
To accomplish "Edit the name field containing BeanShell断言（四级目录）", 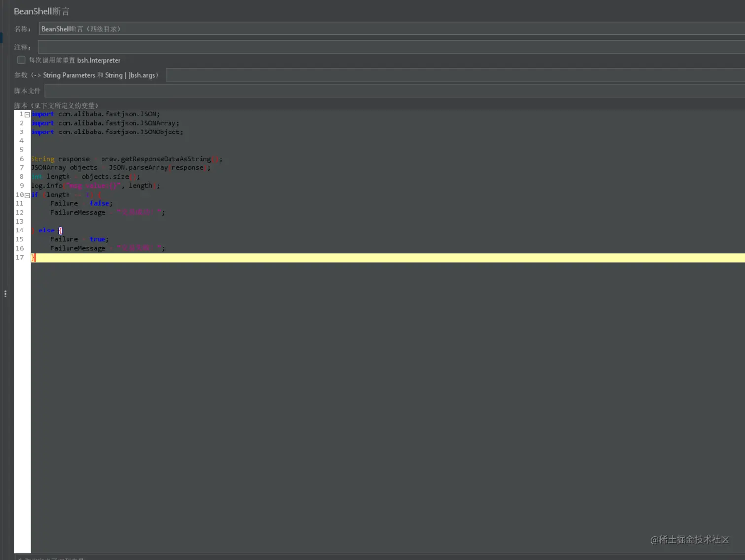I will [392, 29].
